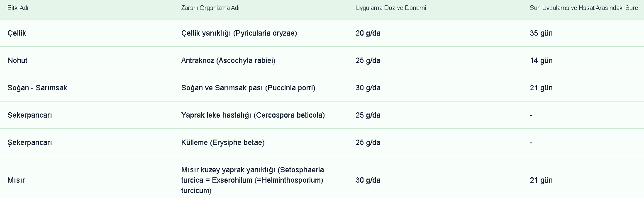Image resolution: width=644 pixels, height=198 pixels.
Task: Click the 35 gün harvest interval
Action: pyautogui.click(x=541, y=33)
